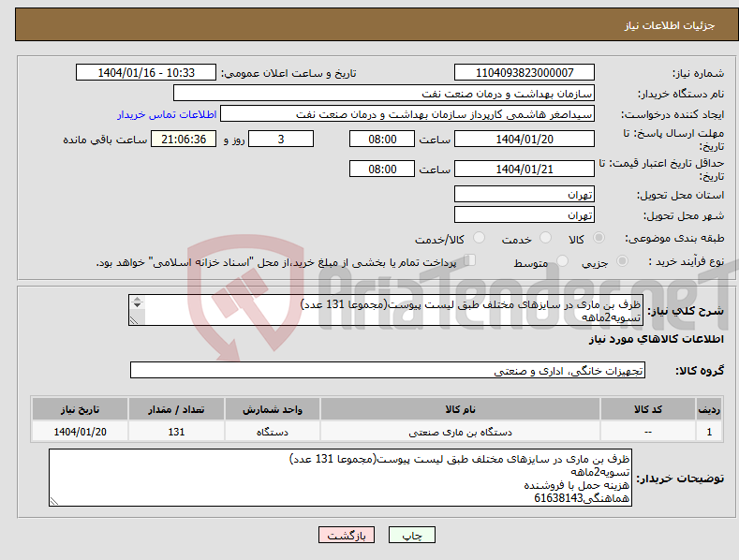Click the price validity date 1404/01/21 field
739x560 pixels.
(x=525, y=169)
